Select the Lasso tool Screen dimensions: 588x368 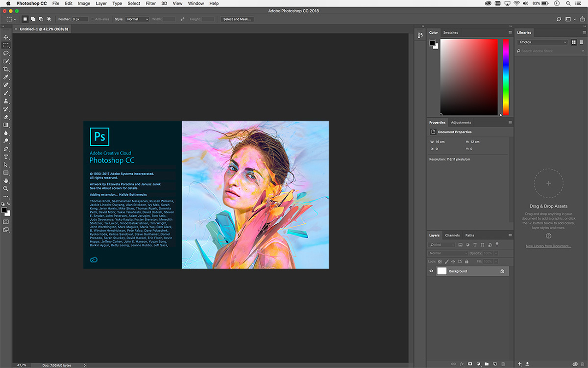pyautogui.click(x=6, y=53)
